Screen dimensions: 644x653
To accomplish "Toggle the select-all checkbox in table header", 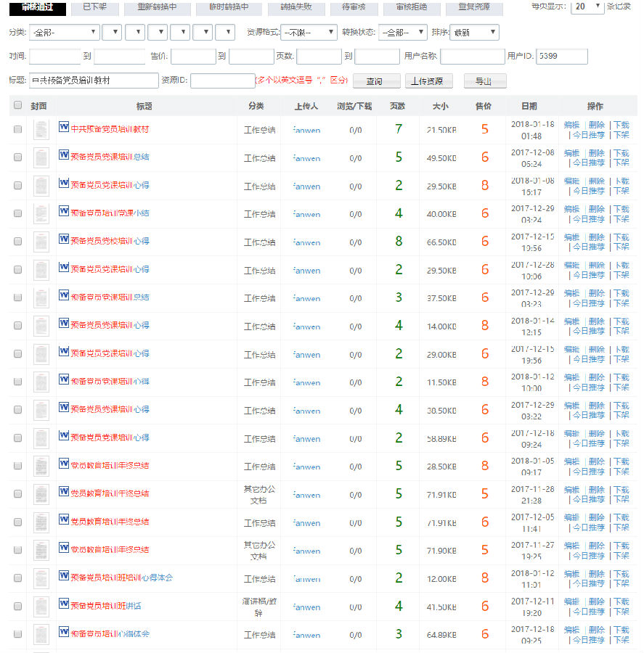I will tap(18, 106).
